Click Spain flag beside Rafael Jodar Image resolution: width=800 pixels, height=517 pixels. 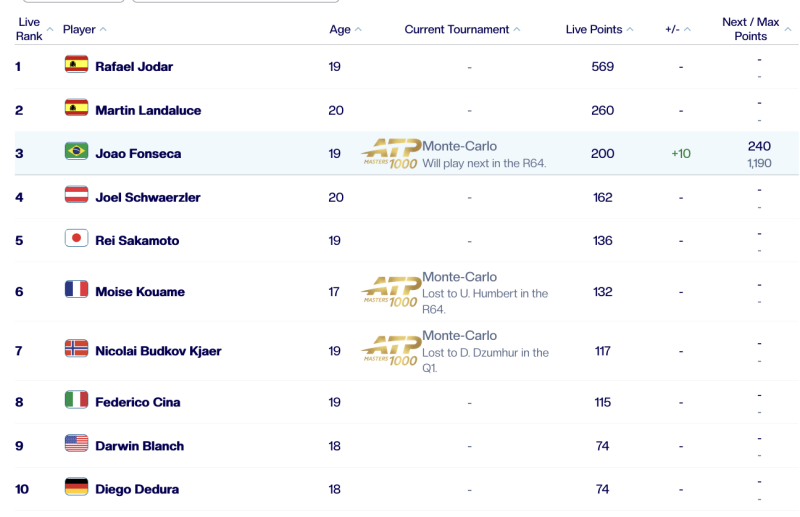pos(77,64)
